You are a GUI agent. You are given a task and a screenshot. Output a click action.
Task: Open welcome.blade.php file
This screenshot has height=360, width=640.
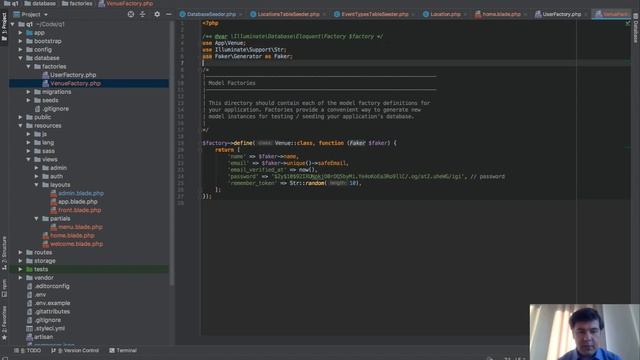[x=76, y=244]
